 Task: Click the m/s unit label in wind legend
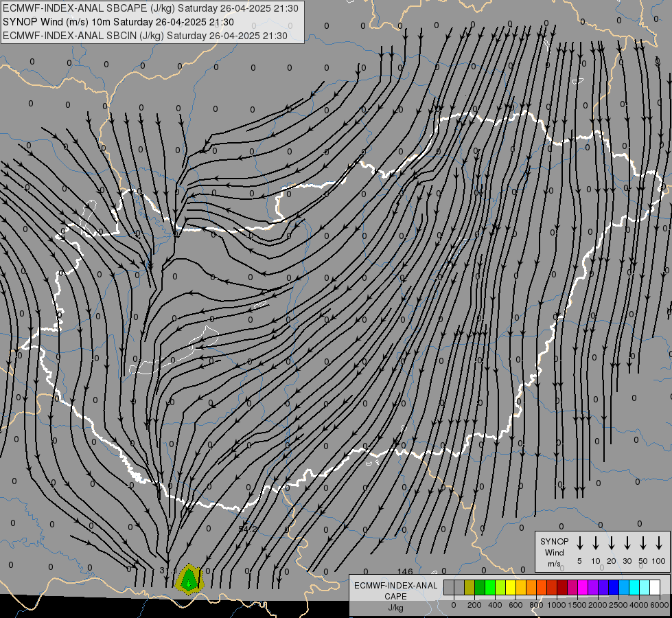tap(554, 564)
